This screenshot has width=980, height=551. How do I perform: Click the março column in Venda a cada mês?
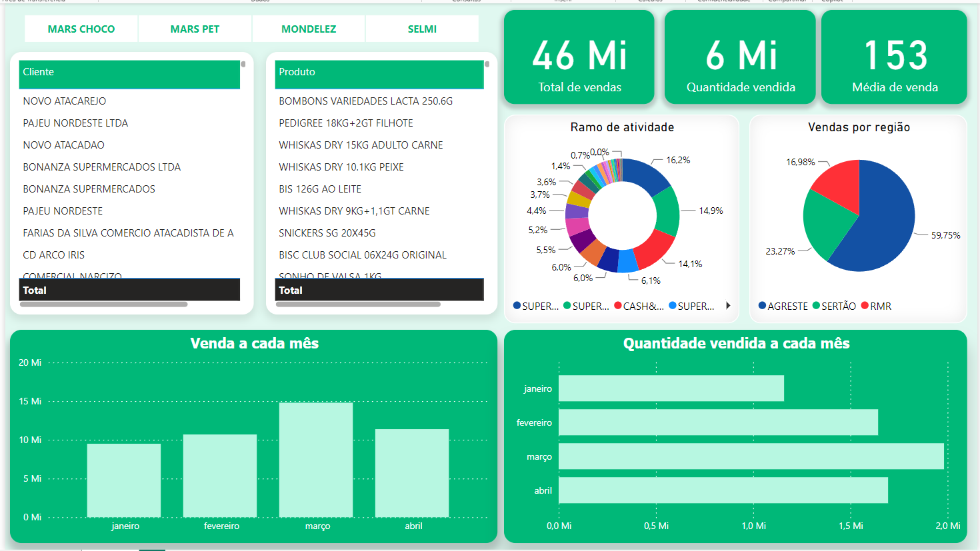pyautogui.click(x=316, y=460)
